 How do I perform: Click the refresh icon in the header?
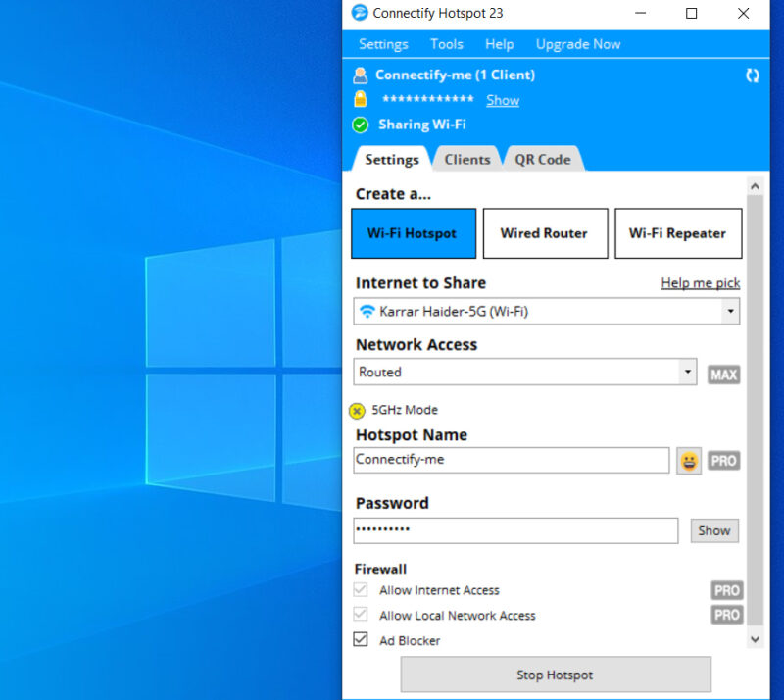(753, 75)
